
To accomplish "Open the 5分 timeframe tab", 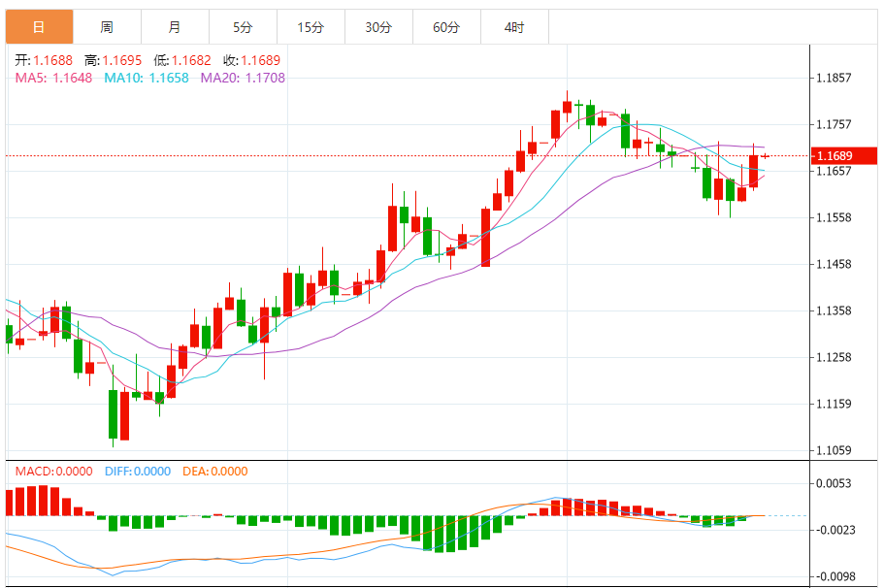I will pyautogui.click(x=243, y=26).
